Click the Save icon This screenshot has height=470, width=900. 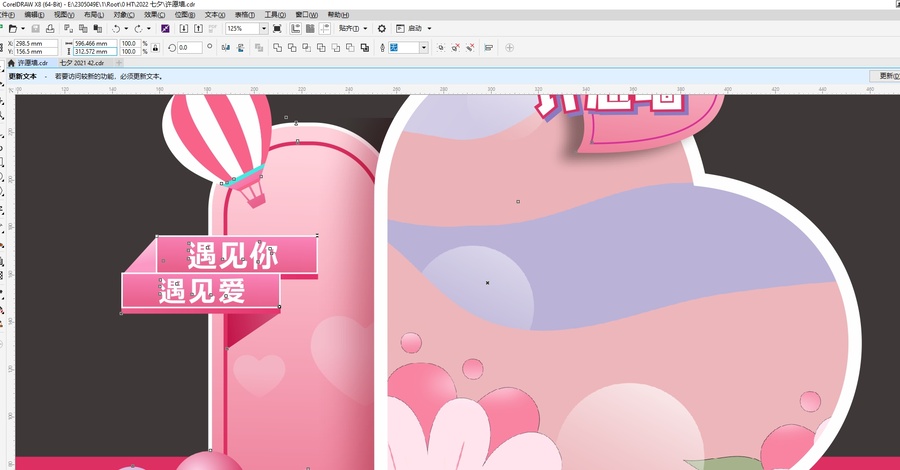point(36,29)
